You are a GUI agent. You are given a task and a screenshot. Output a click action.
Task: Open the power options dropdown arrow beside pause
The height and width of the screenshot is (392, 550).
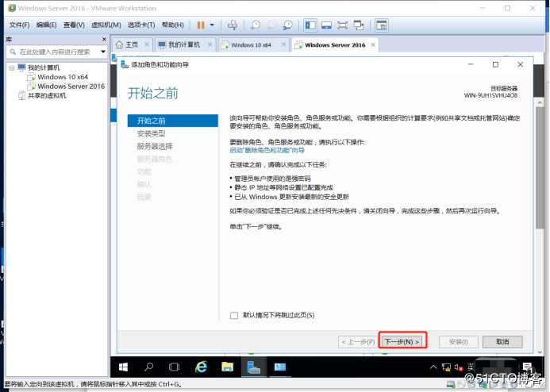[x=212, y=25]
